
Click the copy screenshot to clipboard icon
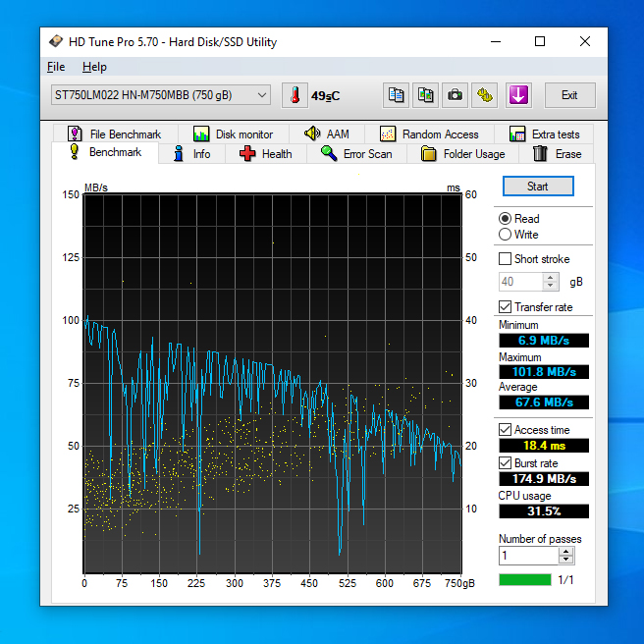tap(425, 95)
